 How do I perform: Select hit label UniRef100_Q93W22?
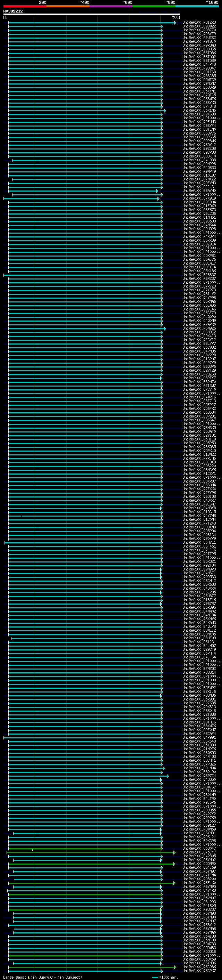coord(199,26)
